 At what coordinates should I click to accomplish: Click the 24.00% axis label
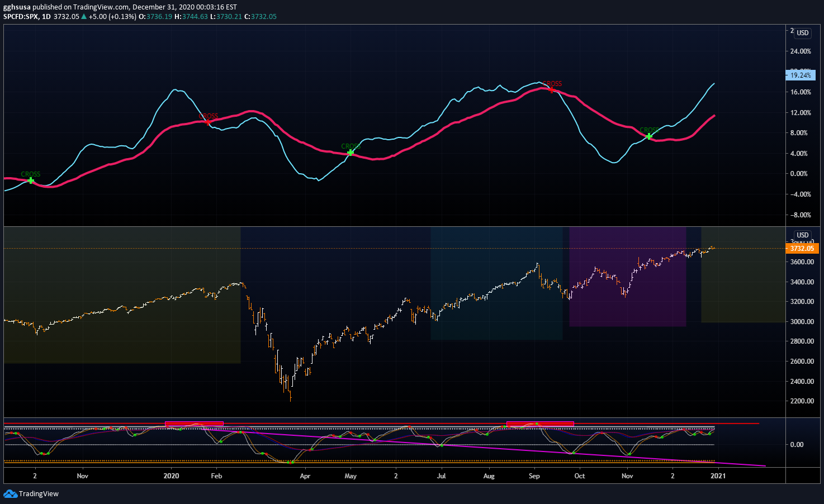tap(801, 51)
